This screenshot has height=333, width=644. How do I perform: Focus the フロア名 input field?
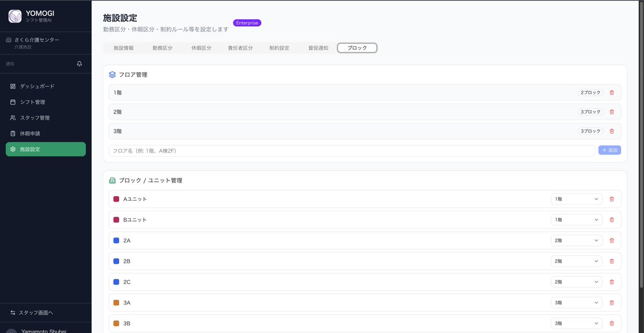[352, 151]
